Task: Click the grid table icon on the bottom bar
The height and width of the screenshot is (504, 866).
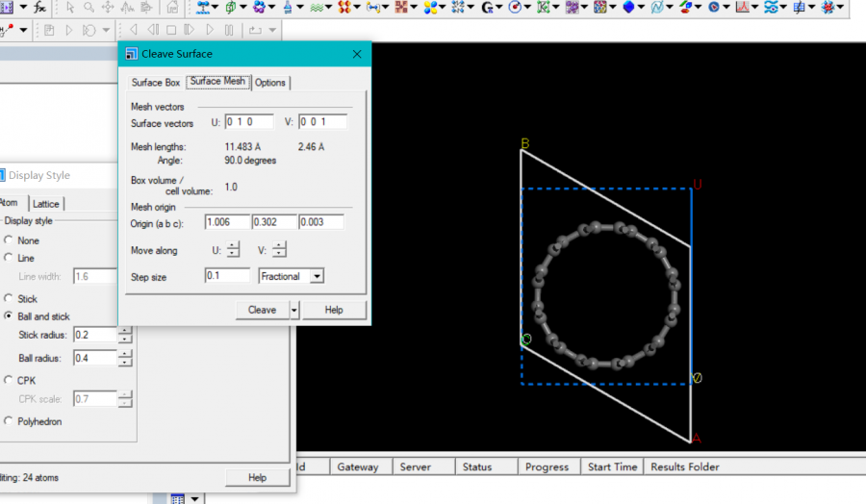Action: point(177,499)
